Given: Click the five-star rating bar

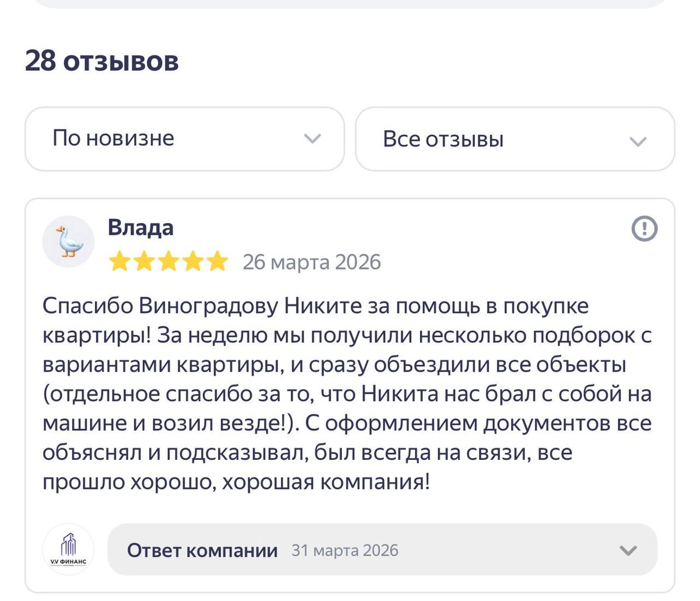Looking at the screenshot, I should click(169, 261).
